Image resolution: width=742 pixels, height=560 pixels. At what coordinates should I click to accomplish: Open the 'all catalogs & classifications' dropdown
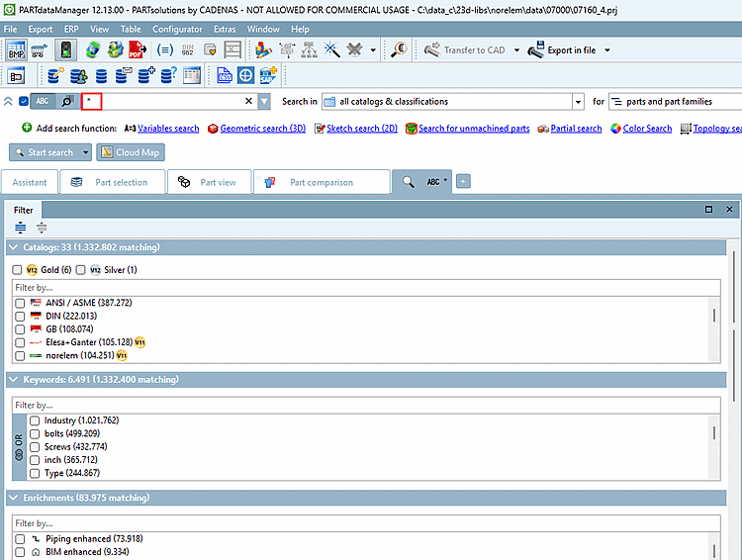(x=578, y=102)
